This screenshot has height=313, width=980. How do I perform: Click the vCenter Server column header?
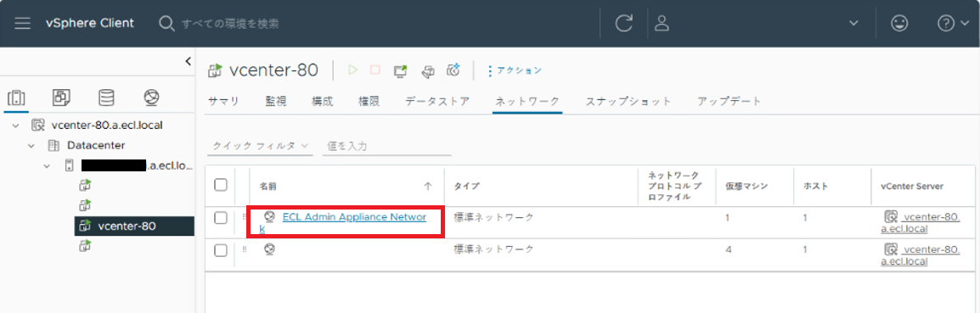911,186
